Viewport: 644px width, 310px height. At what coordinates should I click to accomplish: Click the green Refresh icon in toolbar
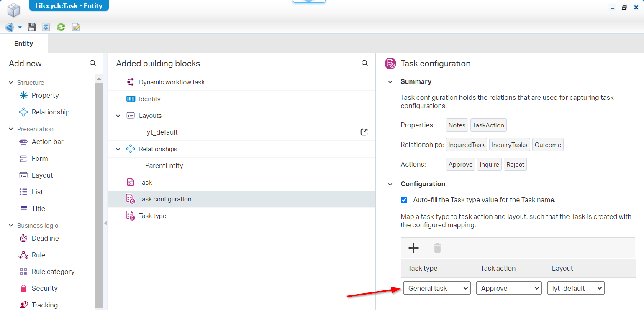[x=61, y=27]
